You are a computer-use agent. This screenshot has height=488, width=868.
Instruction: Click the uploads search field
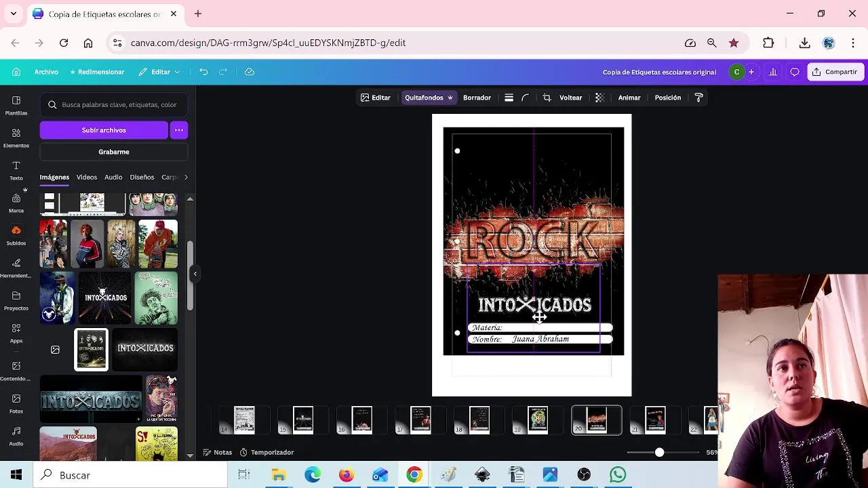point(114,104)
